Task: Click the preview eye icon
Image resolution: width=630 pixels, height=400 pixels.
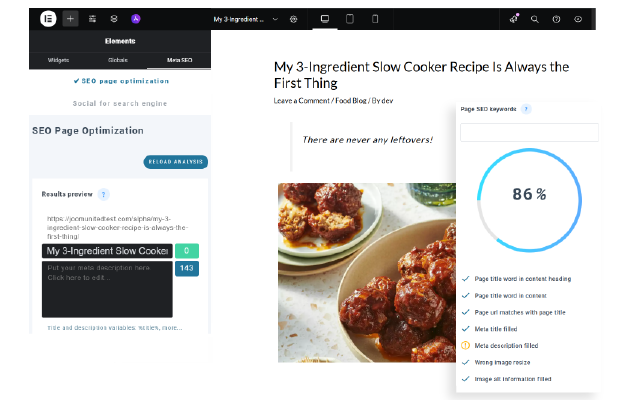Action: (578, 18)
